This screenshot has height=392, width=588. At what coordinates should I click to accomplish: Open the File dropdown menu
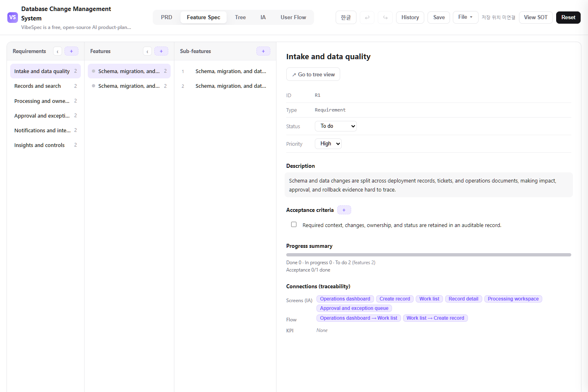point(465,17)
